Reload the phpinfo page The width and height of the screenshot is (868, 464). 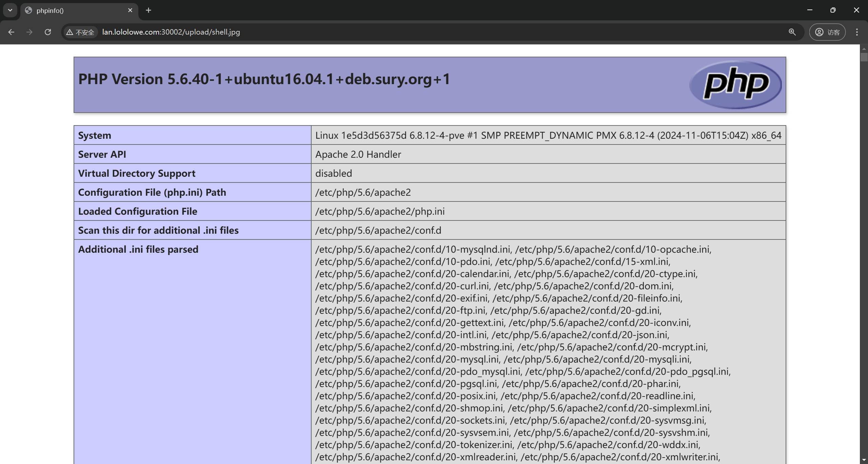point(48,32)
